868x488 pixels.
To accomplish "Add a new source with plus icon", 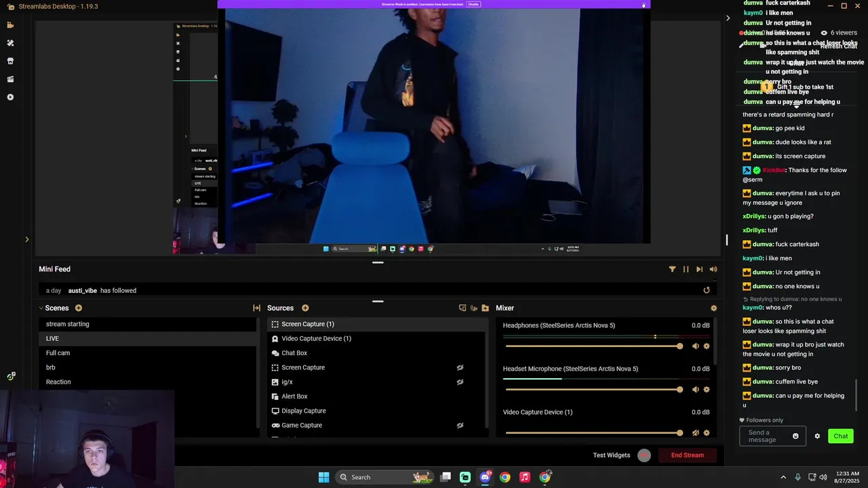I will [305, 308].
